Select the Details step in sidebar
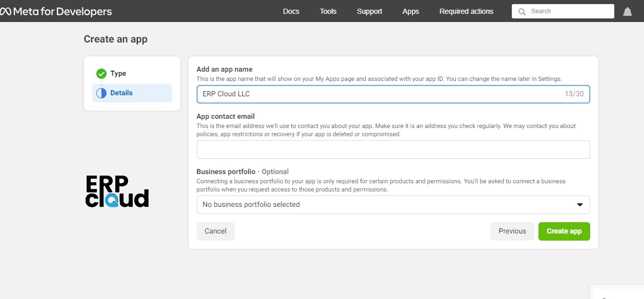Image resolution: width=644 pixels, height=299 pixels. click(x=132, y=93)
